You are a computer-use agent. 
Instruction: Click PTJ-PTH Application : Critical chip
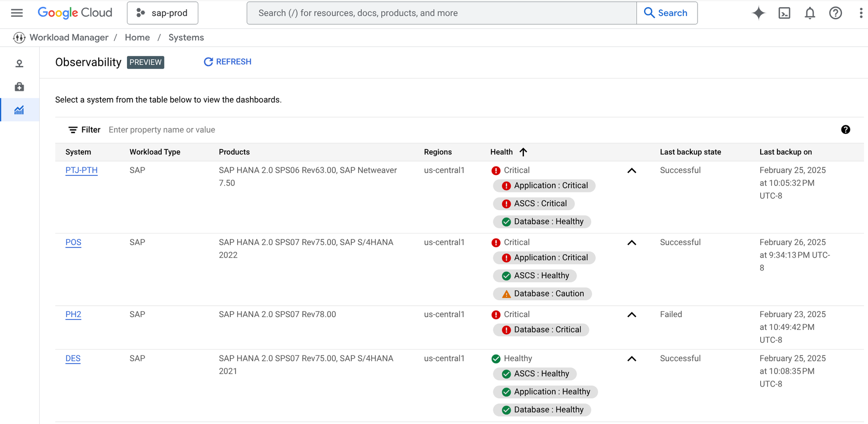(544, 185)
